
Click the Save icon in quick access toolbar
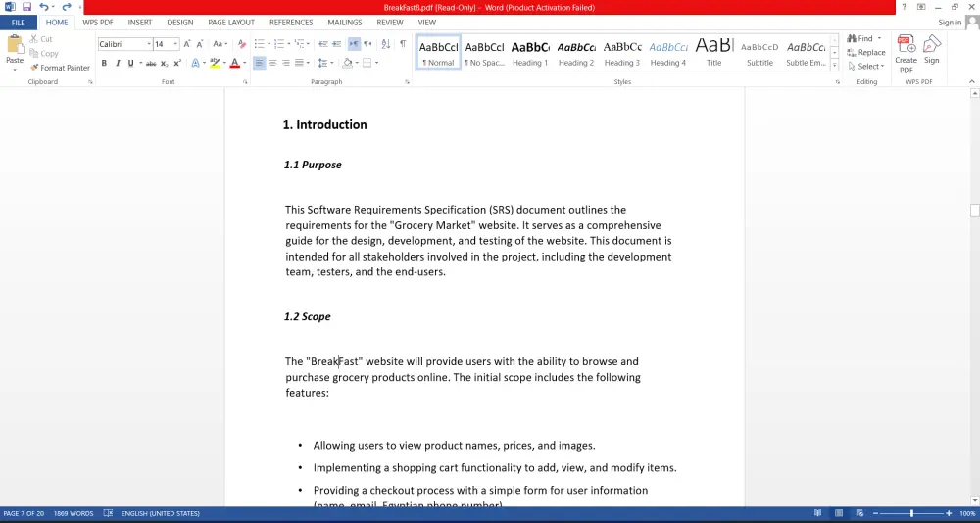pos(26,7)
